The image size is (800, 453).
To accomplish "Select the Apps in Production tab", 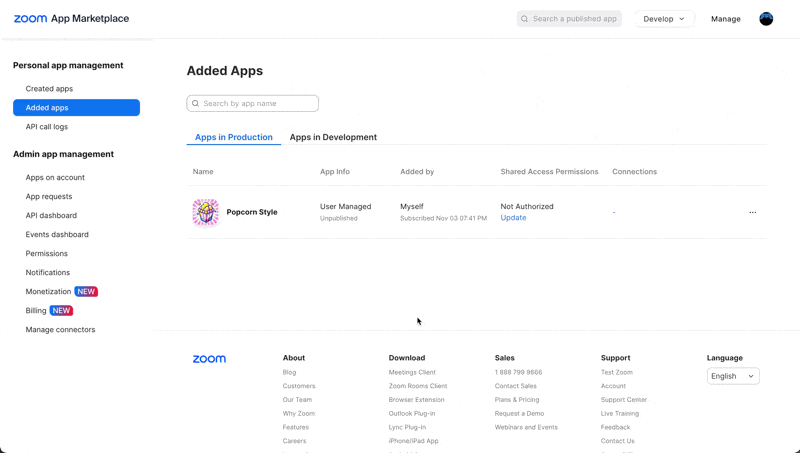I will 233,137.
